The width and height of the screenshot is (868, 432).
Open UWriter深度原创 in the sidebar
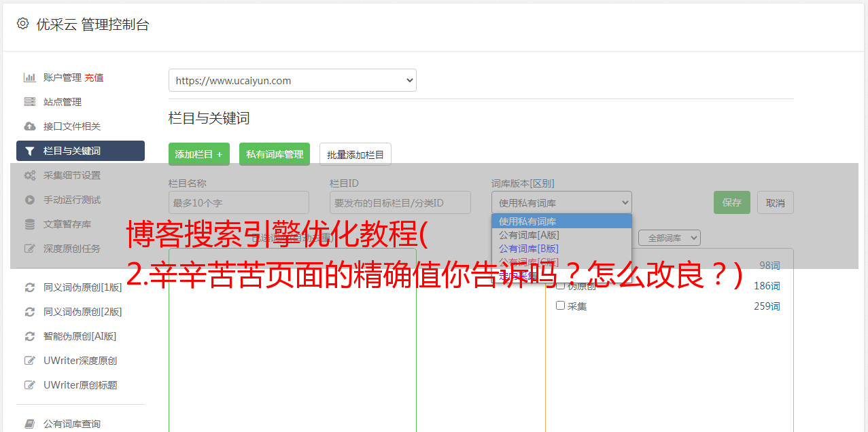pyautogui.click(x=80, y=361)
